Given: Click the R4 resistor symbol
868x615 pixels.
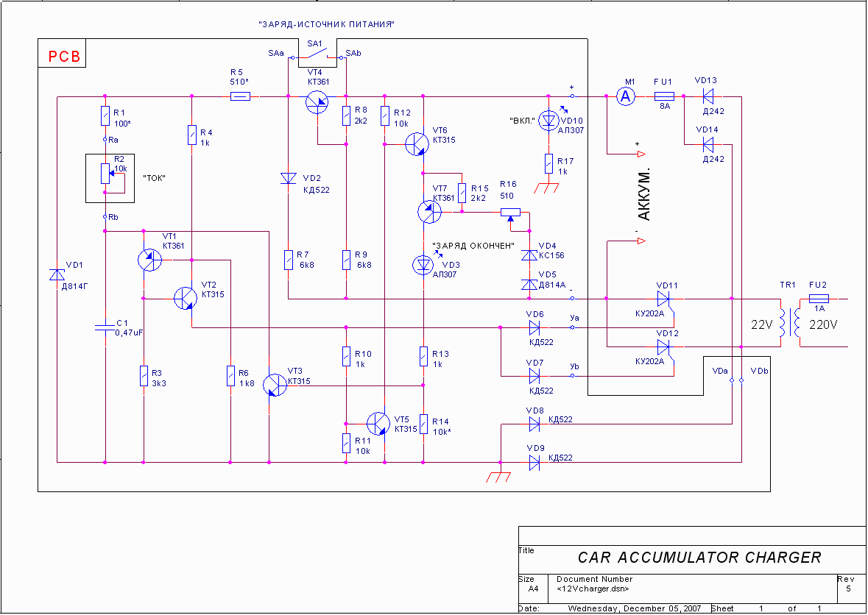Looking at the screenshot, I should click(x=191, y=135).
